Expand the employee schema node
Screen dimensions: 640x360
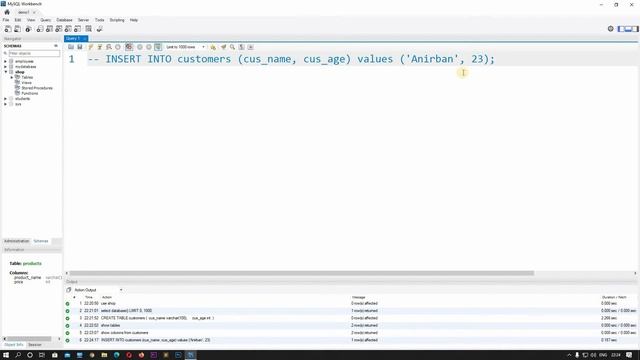(6, 61)
